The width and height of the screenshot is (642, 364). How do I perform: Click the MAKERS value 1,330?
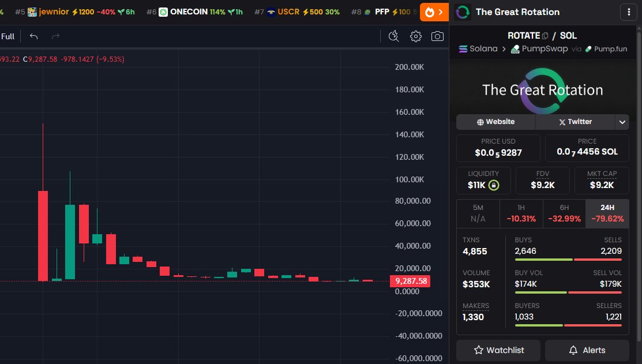pyautogui.click(x=473, y=317)
